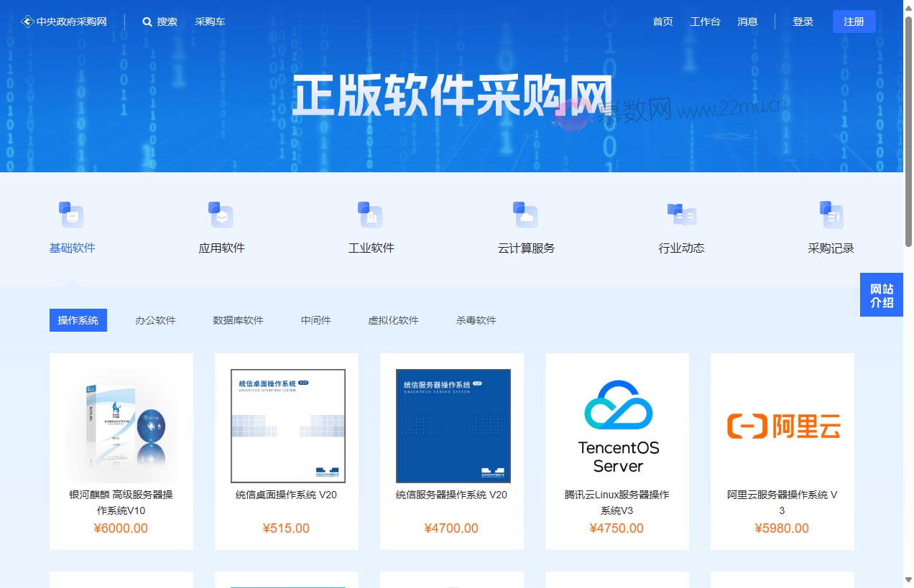Select the 应用软件 category icon
The height and width of the screenshot is (588, 914).
coord(221,215)
